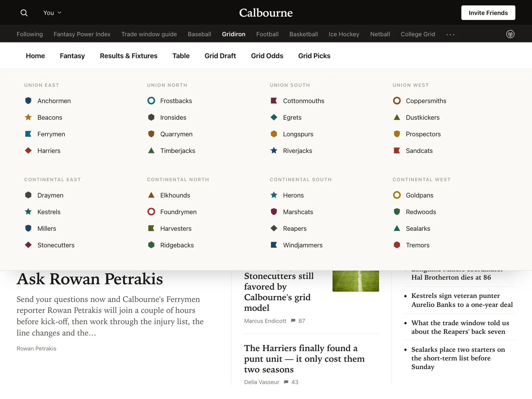This screenshot has width=532, height=399.
Task: Open the 87 comments count
Action: (x=298, y=321)
